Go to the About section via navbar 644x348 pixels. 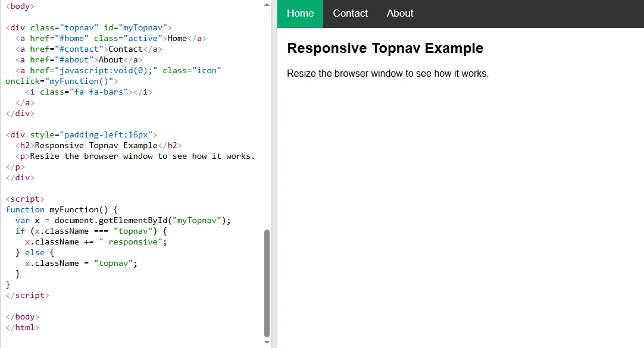tap(399, 13)
